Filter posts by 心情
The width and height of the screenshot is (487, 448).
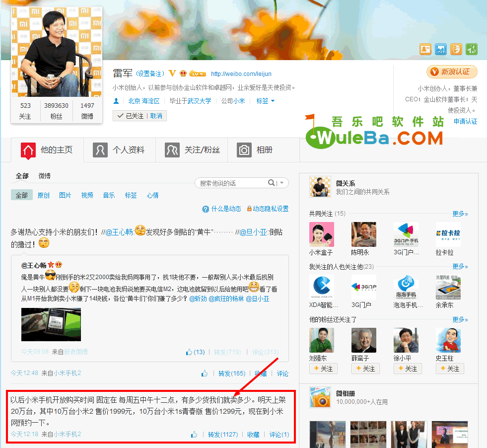pos(153,195)
